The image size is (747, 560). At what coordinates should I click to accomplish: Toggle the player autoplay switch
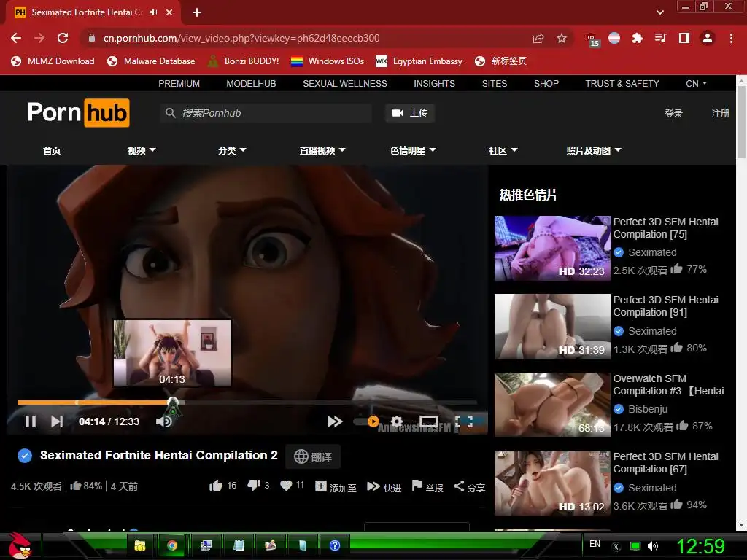click(367, 421)
